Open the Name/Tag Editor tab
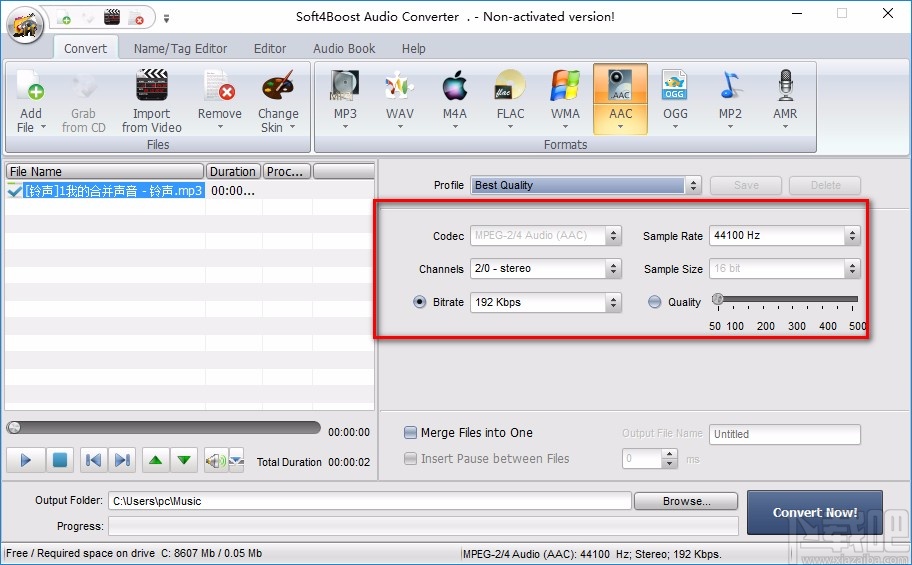The width and height of the screenshot is (912, 565). 180,48
